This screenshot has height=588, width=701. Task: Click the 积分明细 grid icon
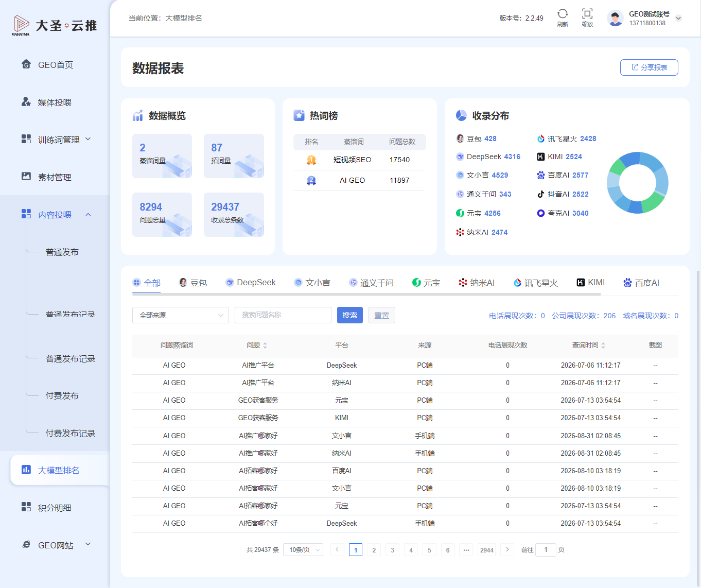(26, 507)
